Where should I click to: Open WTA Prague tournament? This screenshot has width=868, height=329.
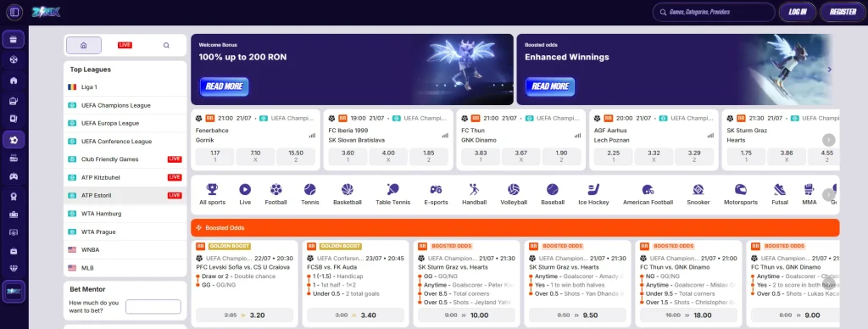point(125,231)
